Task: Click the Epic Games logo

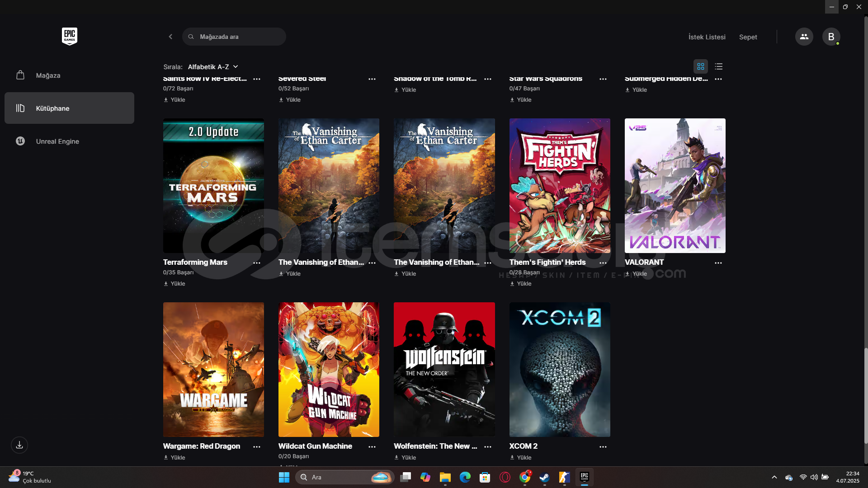Action: point(70,37)
